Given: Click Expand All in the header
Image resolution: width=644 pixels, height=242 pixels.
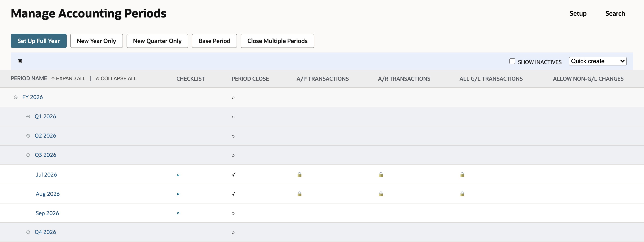Looking at the screenshot, I should tap(68, 78).
